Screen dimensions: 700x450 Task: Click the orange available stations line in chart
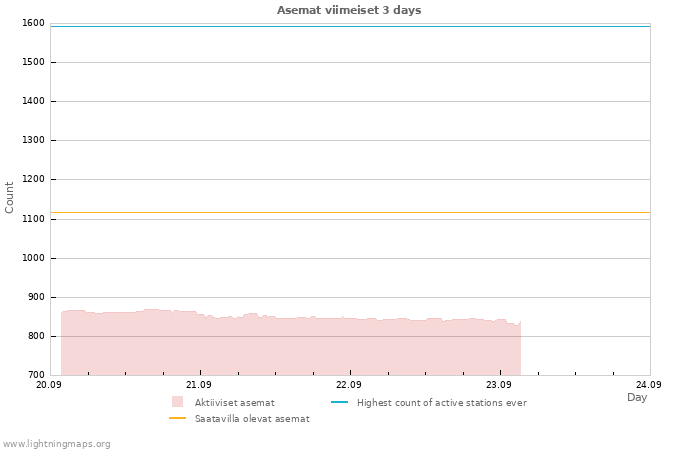coord(350,212)
